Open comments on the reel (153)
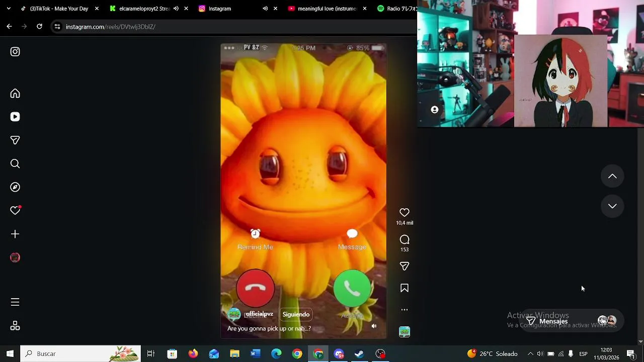This screenshot has width=644, height=362. tap(405, 240)
